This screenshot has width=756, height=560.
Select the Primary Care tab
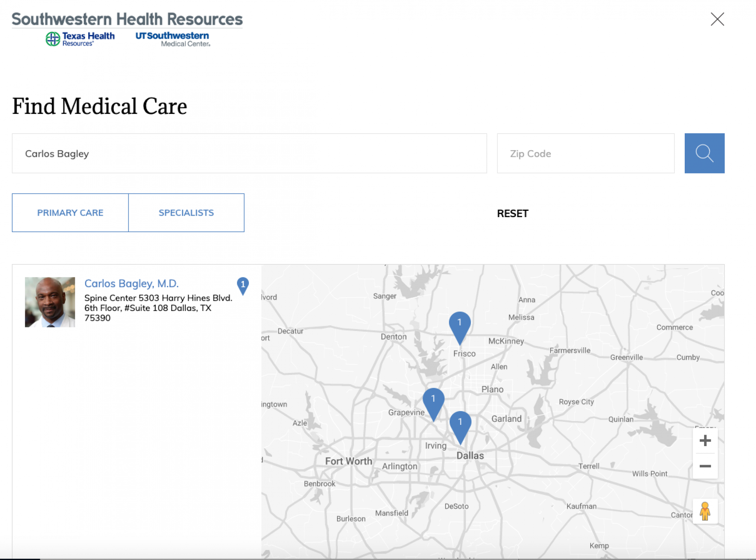(70, 213)
